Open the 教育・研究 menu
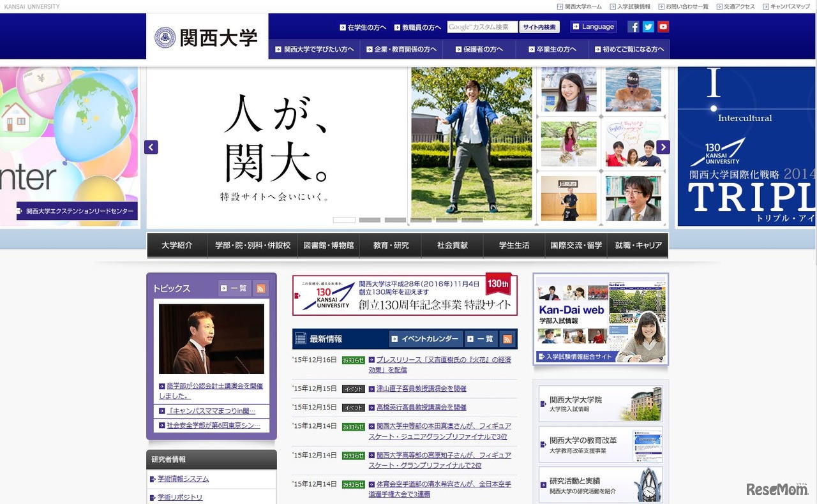 391,246
